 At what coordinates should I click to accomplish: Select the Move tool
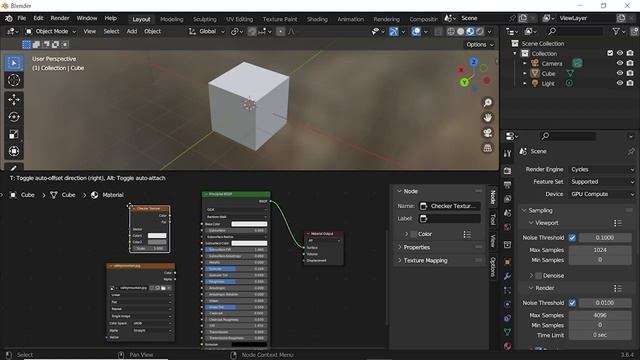point(14,100)
